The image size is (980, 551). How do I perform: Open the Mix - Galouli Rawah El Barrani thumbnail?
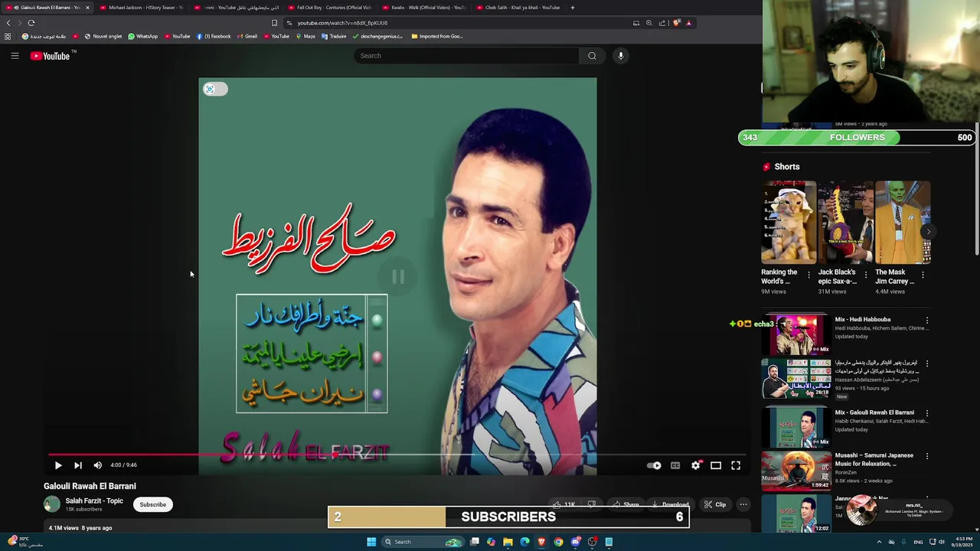[796, 428]
